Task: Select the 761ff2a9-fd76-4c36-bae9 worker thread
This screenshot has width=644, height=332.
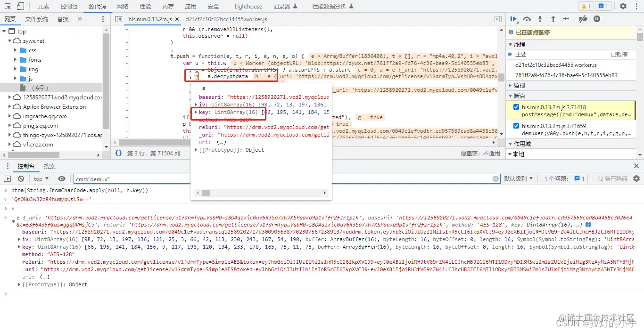Action: click(571, 75)
